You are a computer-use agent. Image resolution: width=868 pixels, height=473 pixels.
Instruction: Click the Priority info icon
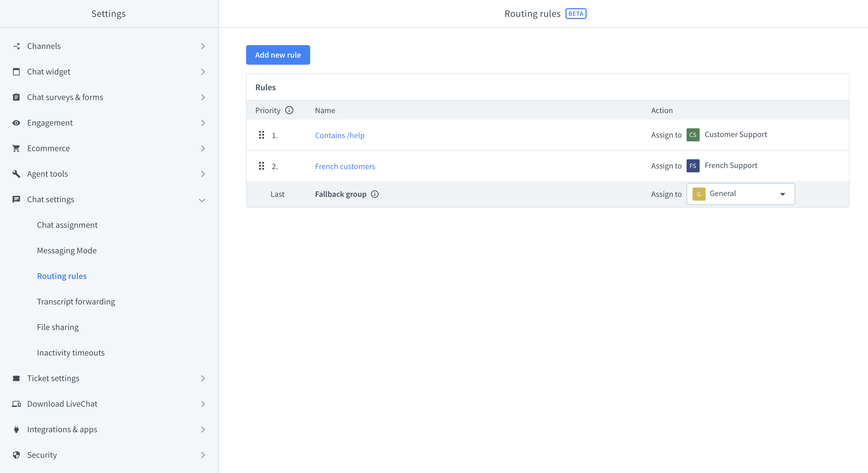pyautogui.click(x=289, y=110)
